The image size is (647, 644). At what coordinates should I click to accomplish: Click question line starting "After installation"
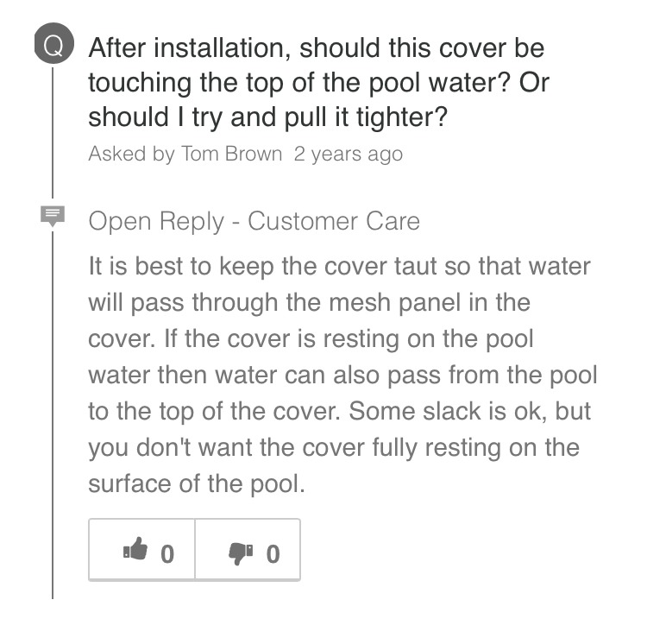pyautogui.click(x=317, y=48)
